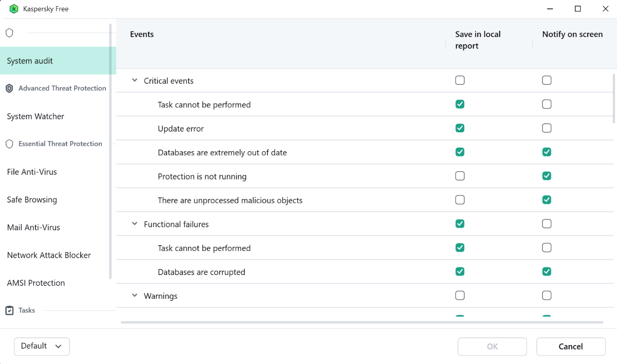Click the OK button
This screenshot has width=617, height=364.
pos(492,347)
